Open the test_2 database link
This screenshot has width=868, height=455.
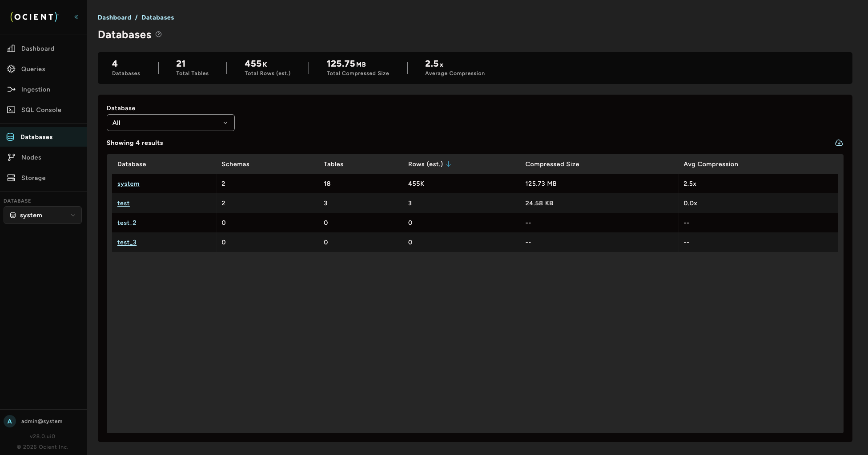tap(127, 223)
